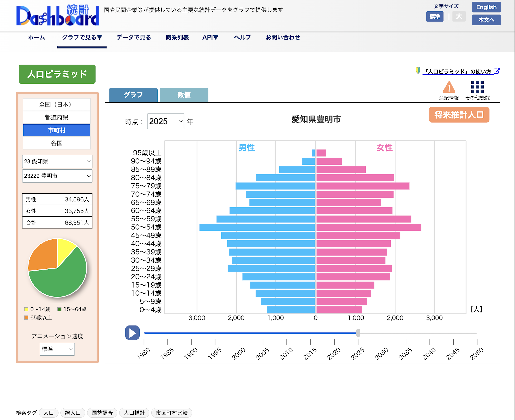Open the 23 愛知県 prefecture dropdown
The width and height of the screenshot is (515, 420).
57,161
